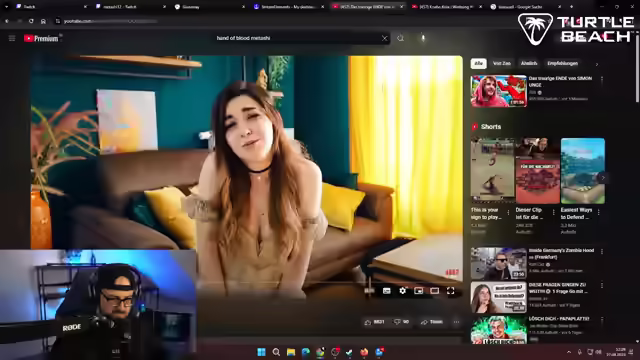Go back in the browser
The height and width of the screenshot is (360, 640).
click(x=7, y=21)
